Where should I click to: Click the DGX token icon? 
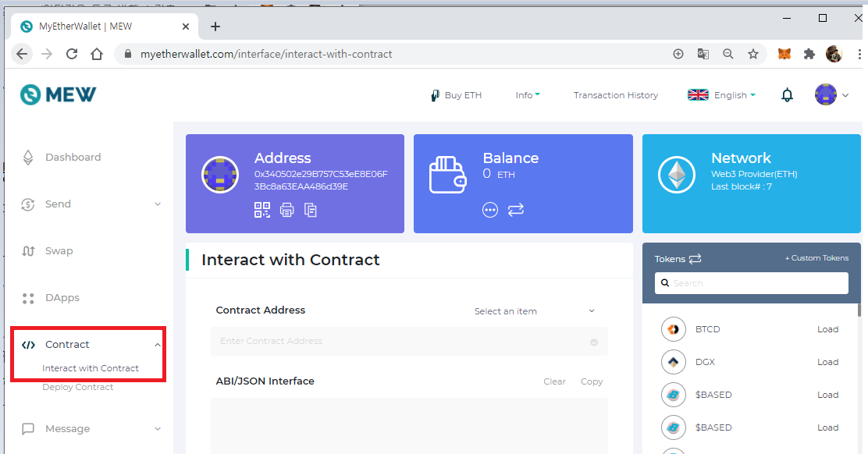pyautogui.click(x=673, y=362)
